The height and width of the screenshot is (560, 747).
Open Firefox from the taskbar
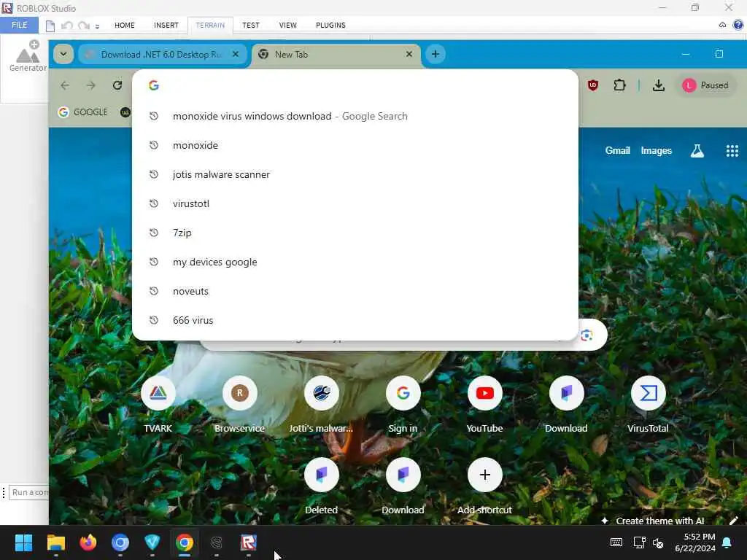click(x=88, y=542)
